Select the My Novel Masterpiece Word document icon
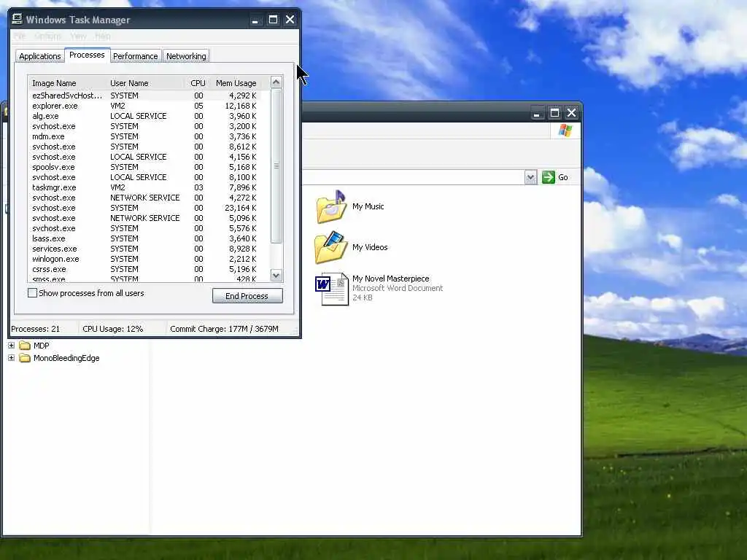This screenshot has width=747, height=560. point(332,289)
